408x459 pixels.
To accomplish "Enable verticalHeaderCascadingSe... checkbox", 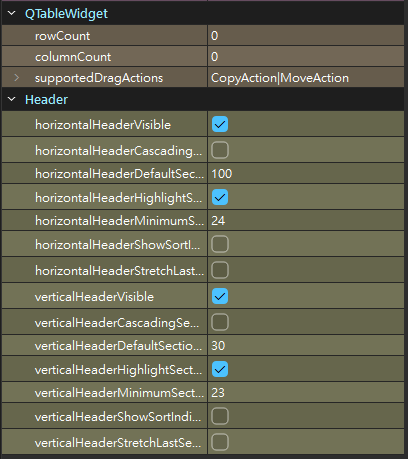I will pyautogui.click(x=220, y=322).
